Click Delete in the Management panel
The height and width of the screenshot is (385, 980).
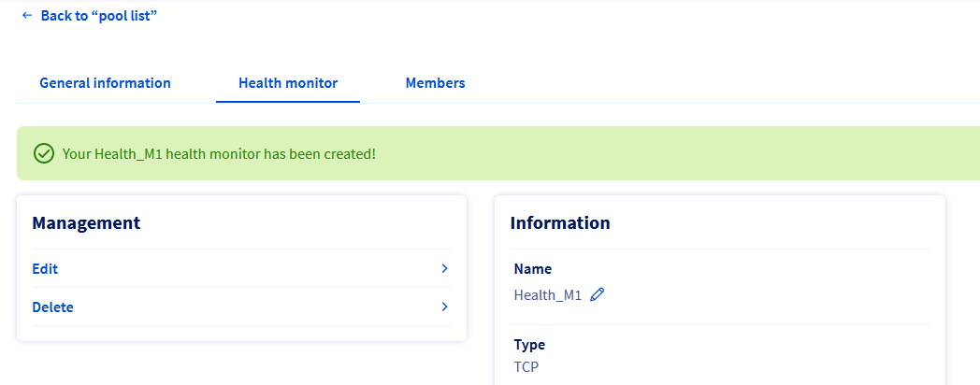click(52, 307)
